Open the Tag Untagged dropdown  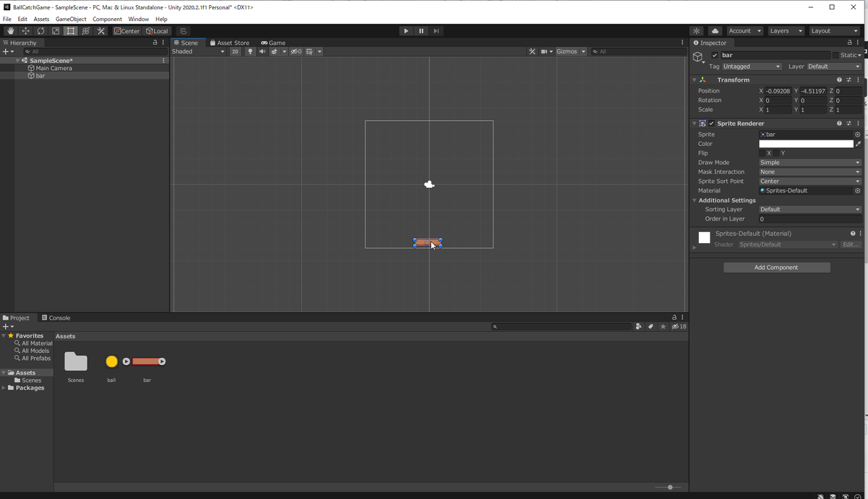click(x=752, y=67)
